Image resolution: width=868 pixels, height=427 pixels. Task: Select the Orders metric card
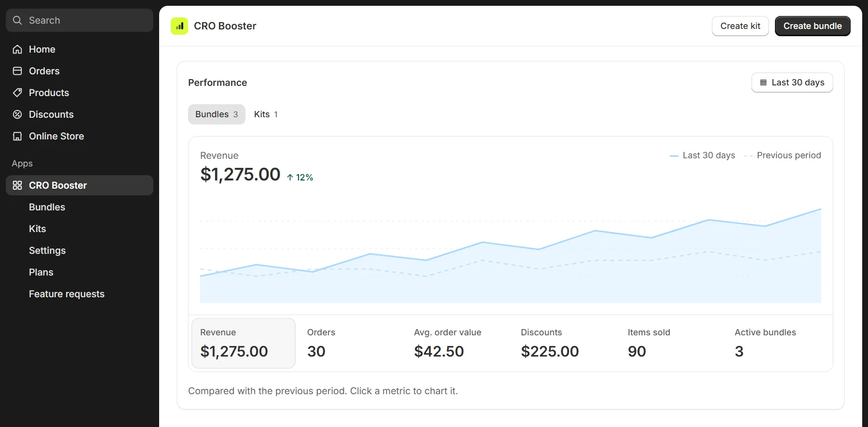point(351,343)
